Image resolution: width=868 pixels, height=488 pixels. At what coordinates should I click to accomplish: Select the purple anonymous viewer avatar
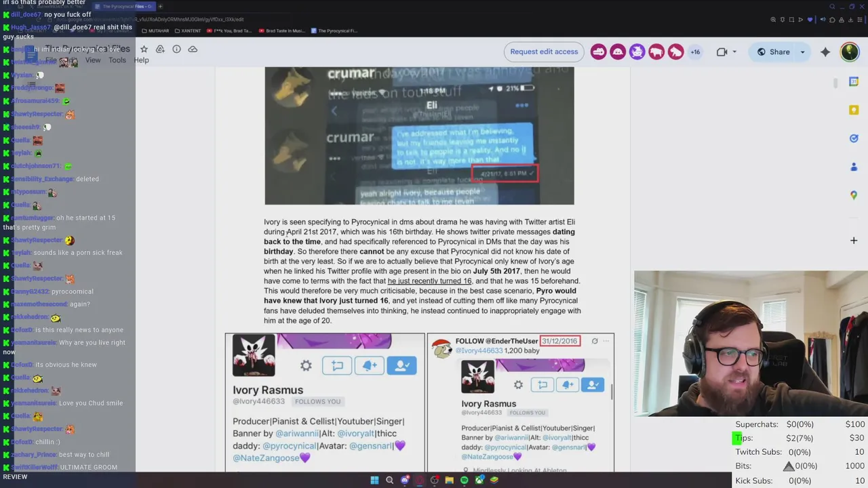[637, 52]
